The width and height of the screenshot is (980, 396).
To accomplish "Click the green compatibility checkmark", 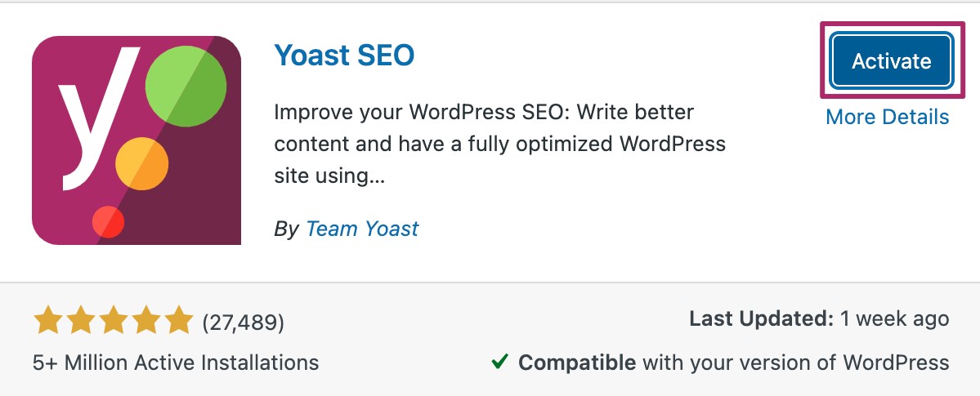I will (499, 362).
